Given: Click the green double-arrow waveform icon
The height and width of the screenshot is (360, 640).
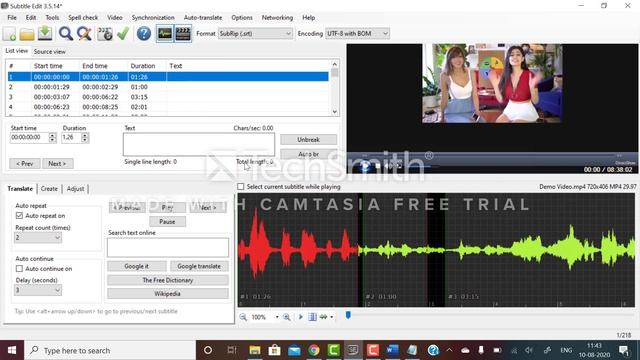Looking at the screenshot, I should [323, 317].
